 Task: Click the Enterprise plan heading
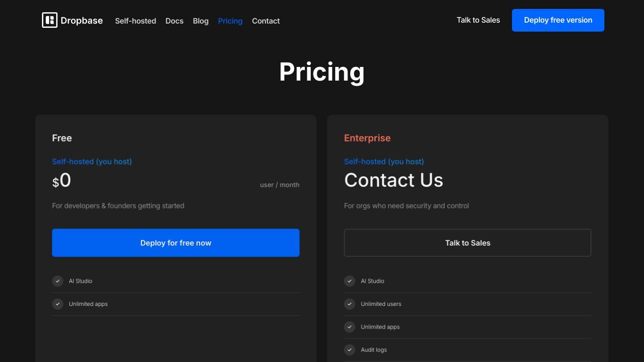(367, 138)
